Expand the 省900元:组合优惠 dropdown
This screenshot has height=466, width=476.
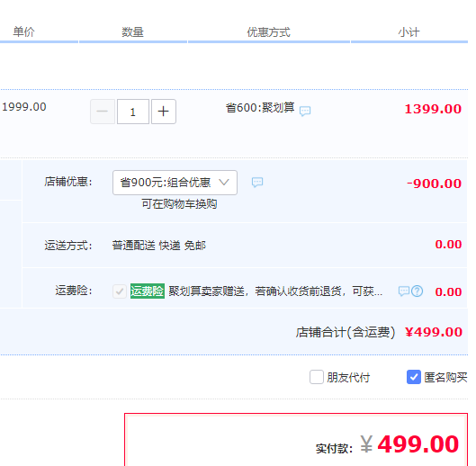point(175,183)
